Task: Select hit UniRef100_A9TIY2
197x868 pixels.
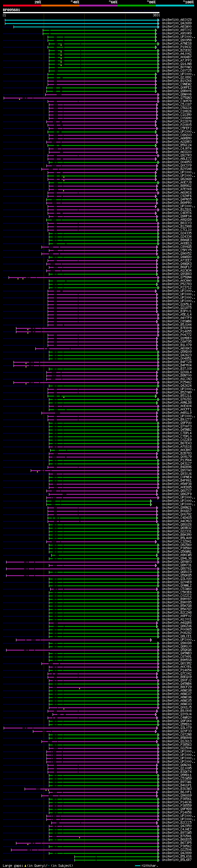Action: pyautogui.click(x=177, y=30)
